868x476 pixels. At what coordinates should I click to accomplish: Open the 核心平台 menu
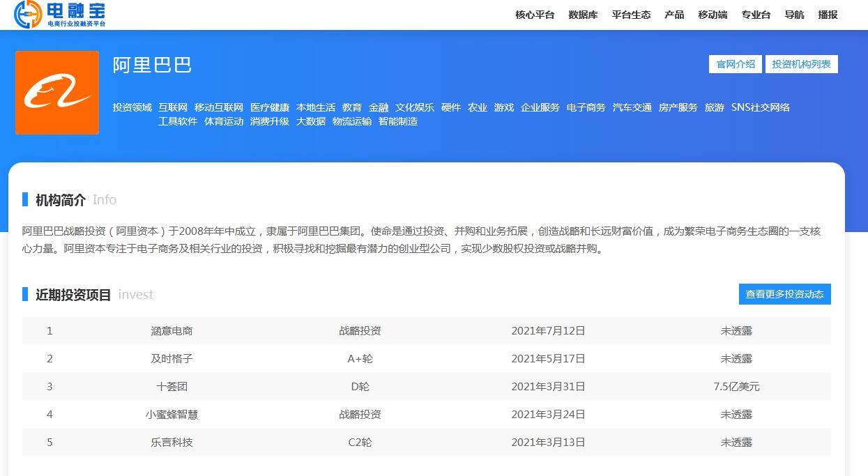tap(535, 15)
